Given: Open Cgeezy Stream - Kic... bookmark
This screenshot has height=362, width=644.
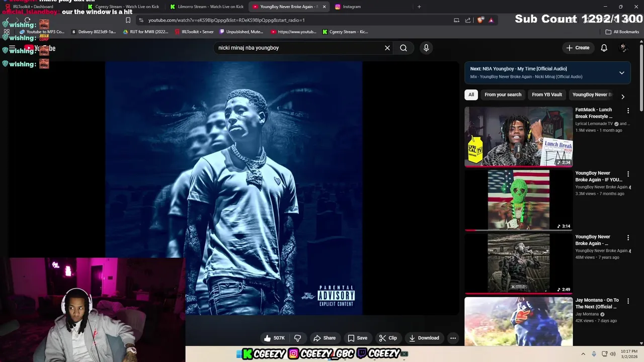Looking at the screenshot, I should (345, 32).
